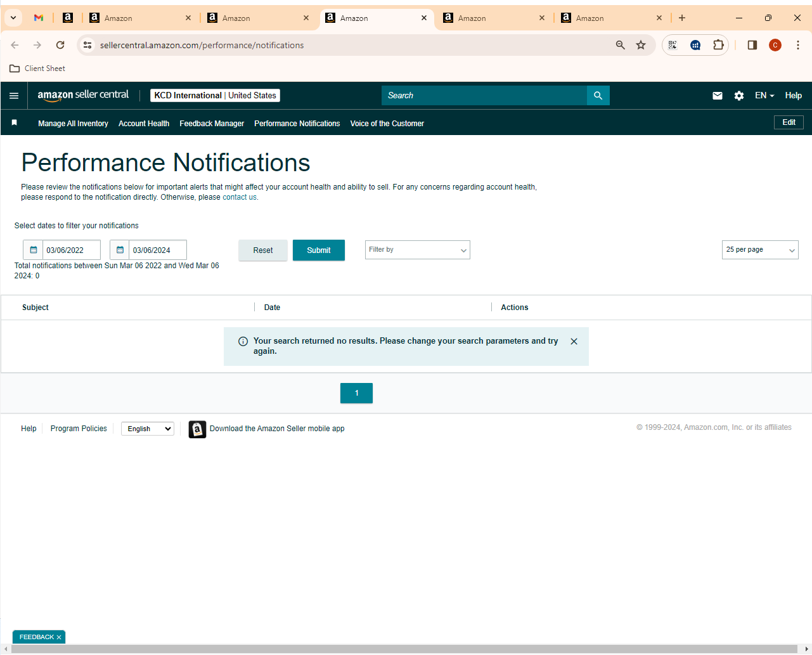Open the settings gear icon
Screen dimensions: 812x655
tap(739, 96)
